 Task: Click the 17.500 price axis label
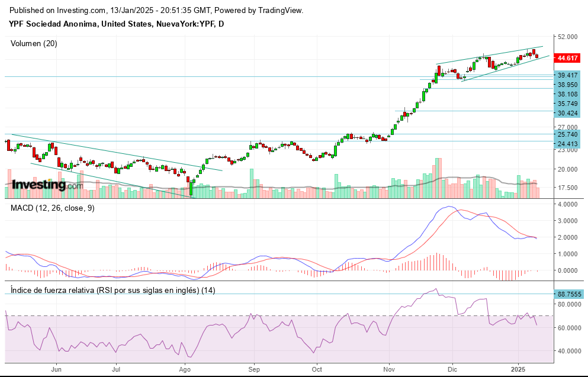pos(567,188)
